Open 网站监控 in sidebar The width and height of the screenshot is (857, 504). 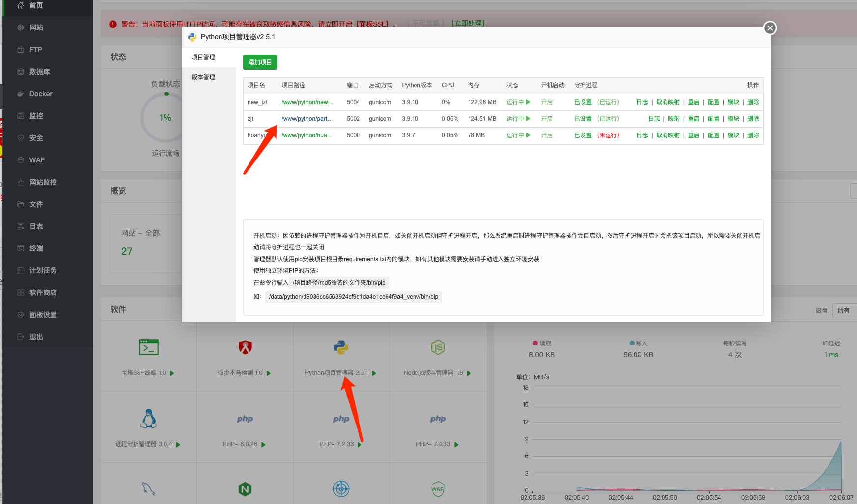point(43,182)
